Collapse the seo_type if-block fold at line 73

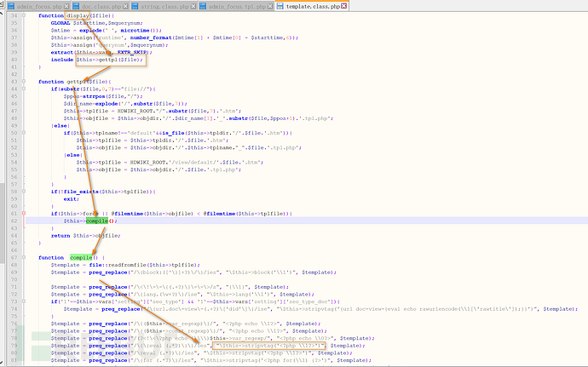coord(24,301)
